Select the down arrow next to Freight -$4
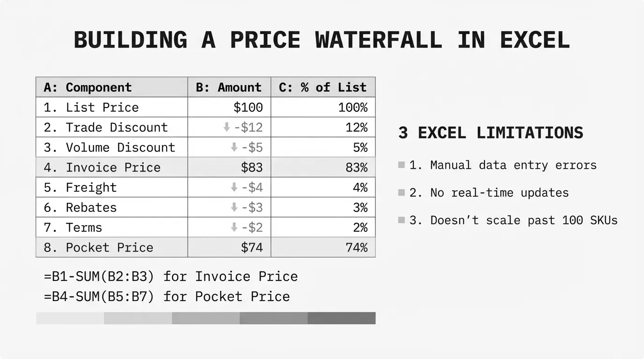Viewport: 644px width, 359px height. [234, 187]
